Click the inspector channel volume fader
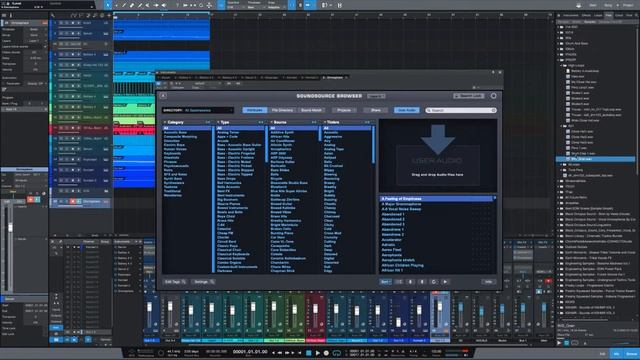 tap(11, 227)
